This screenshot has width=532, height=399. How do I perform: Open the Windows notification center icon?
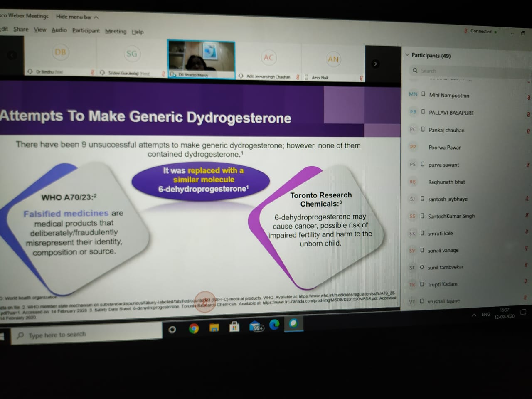523,312
